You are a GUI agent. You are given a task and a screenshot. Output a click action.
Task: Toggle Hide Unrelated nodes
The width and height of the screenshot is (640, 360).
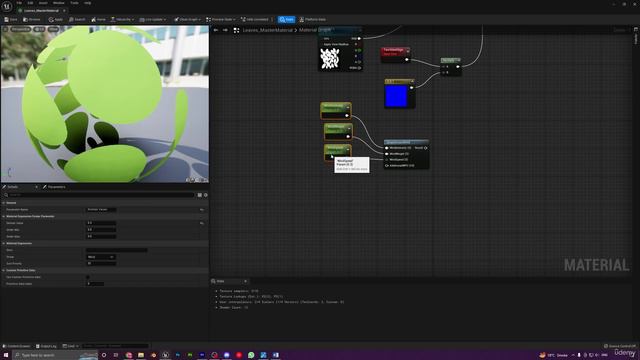click(255, 19)
